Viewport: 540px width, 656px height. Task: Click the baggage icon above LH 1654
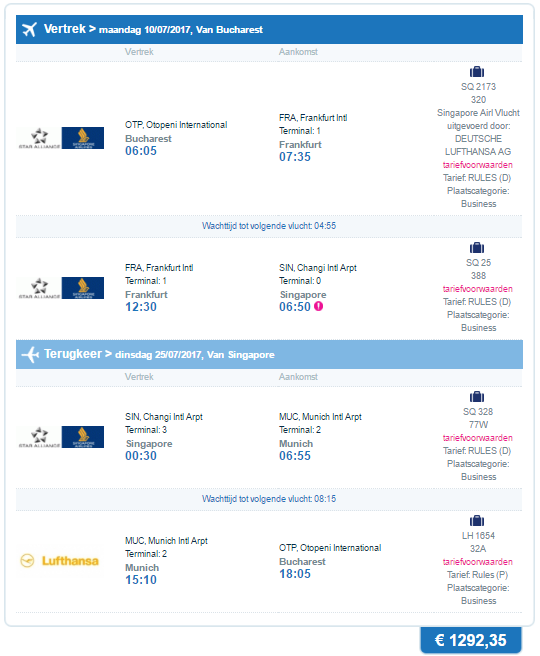pos(477,521)
